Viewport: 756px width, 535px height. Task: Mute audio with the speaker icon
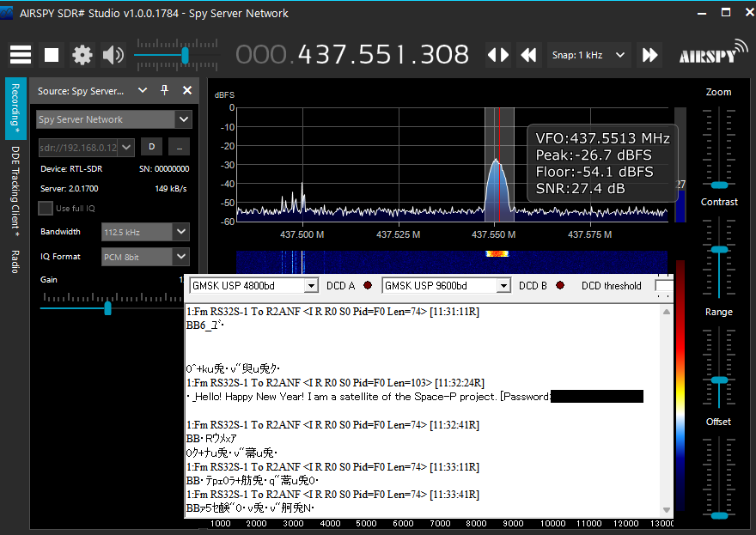pos(113,55)
